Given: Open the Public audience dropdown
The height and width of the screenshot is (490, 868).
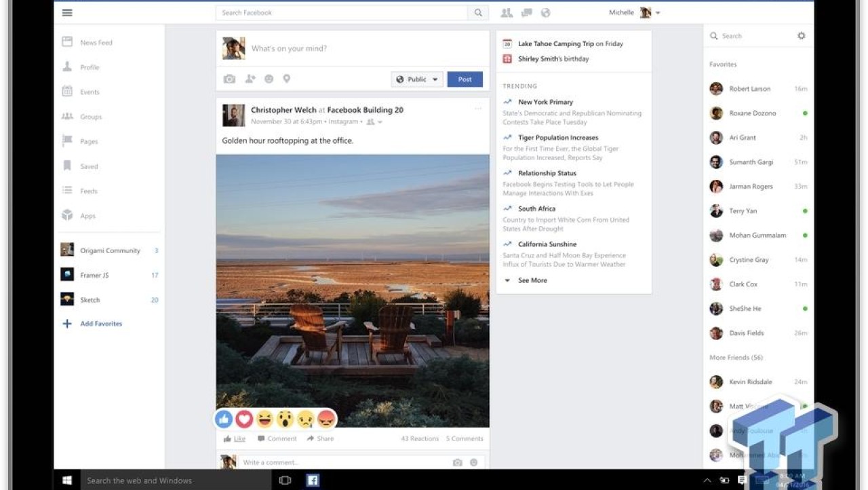Looking at the screenshot, I should 417,79.
